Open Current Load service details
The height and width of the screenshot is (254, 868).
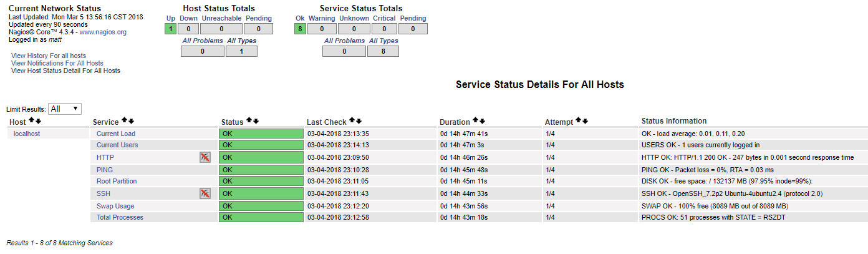coord(116,134)
